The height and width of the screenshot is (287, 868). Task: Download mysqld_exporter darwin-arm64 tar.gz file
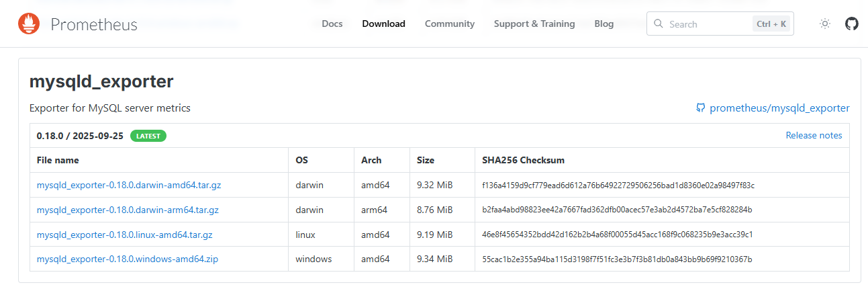pyautogui.click(x=128, y=210)
